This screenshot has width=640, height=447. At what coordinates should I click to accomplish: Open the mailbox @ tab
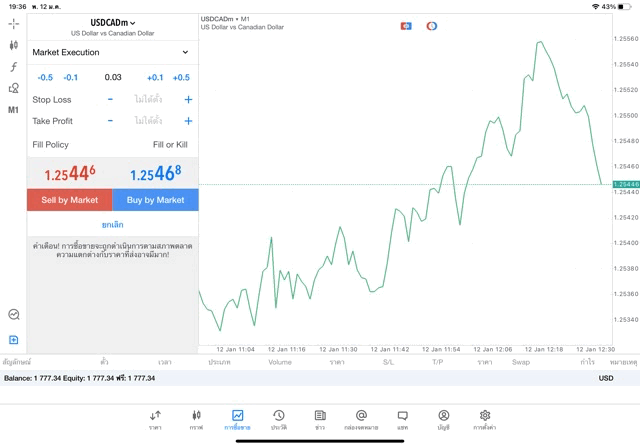[361, 419]
